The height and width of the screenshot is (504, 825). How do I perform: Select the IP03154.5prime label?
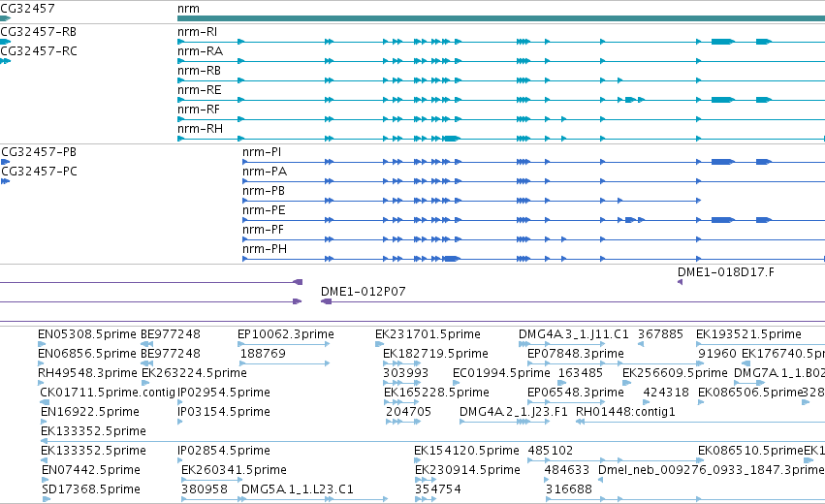[x=224, y=413]
